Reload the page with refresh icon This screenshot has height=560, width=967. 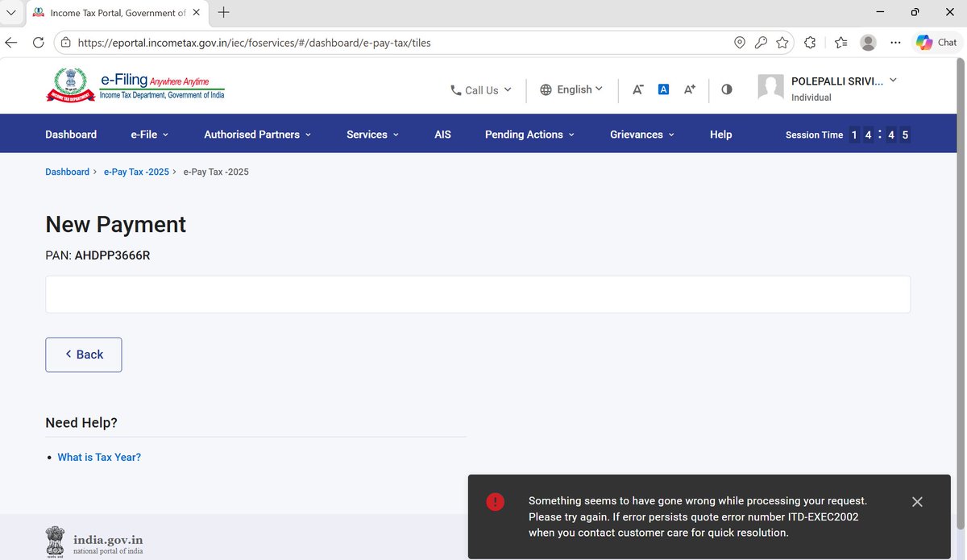38,43
